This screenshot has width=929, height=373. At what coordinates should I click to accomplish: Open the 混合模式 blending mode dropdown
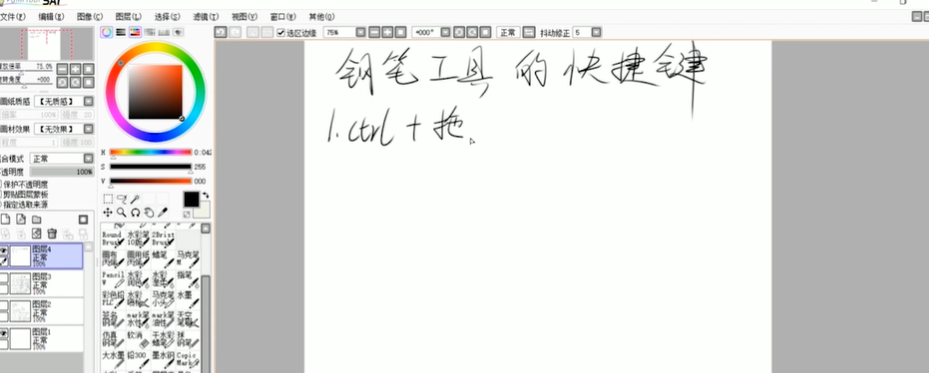coord(88,158)
